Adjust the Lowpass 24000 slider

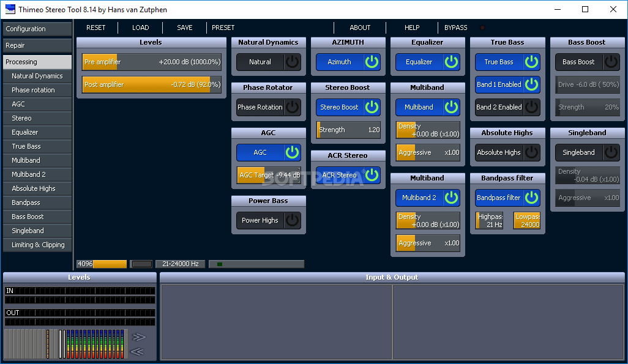point(527,221)
